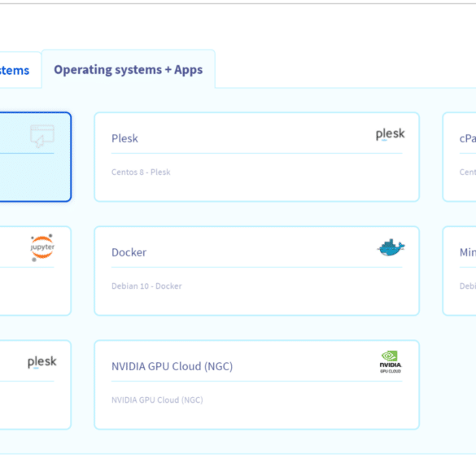Switch to Operating systems + Apps tab
This screenshot has width=476, height=476.
click(x=128, y=69)
